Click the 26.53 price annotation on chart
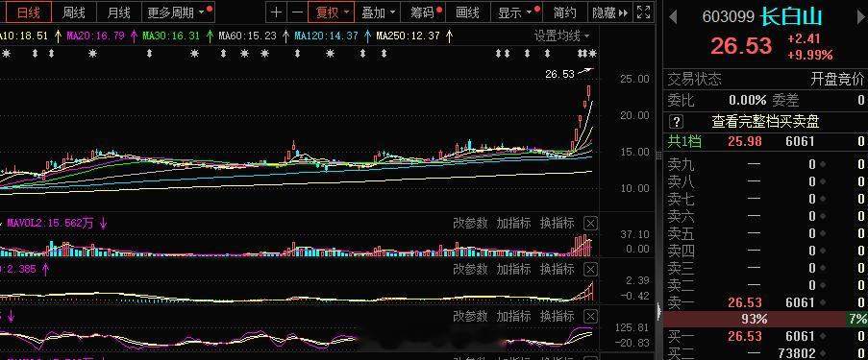 point(559,74)
